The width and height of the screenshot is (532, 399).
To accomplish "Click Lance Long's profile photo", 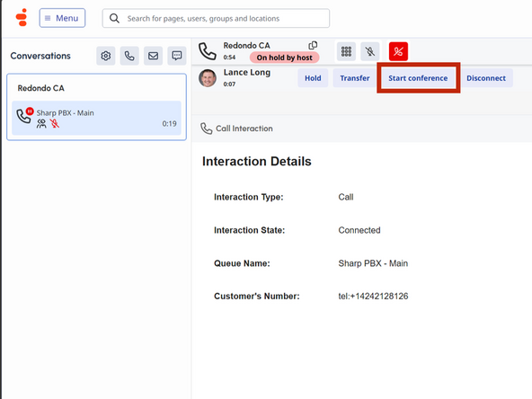I will pos(208,78).
